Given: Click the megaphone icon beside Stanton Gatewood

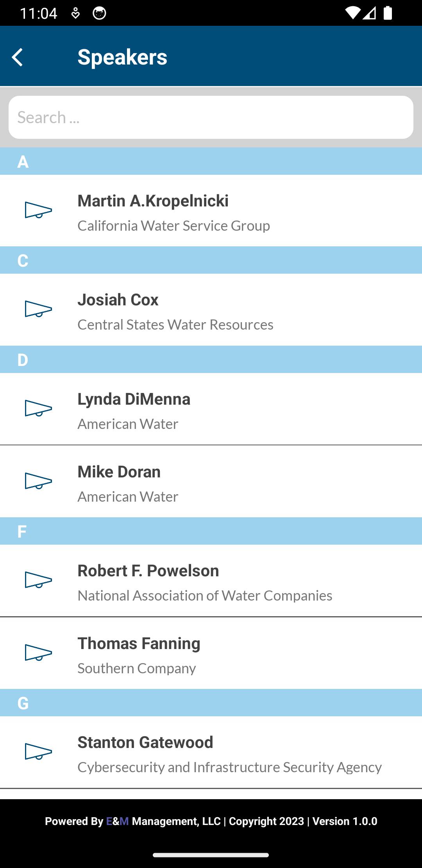Looking at the screenshot, I should (x=38, y=751).
